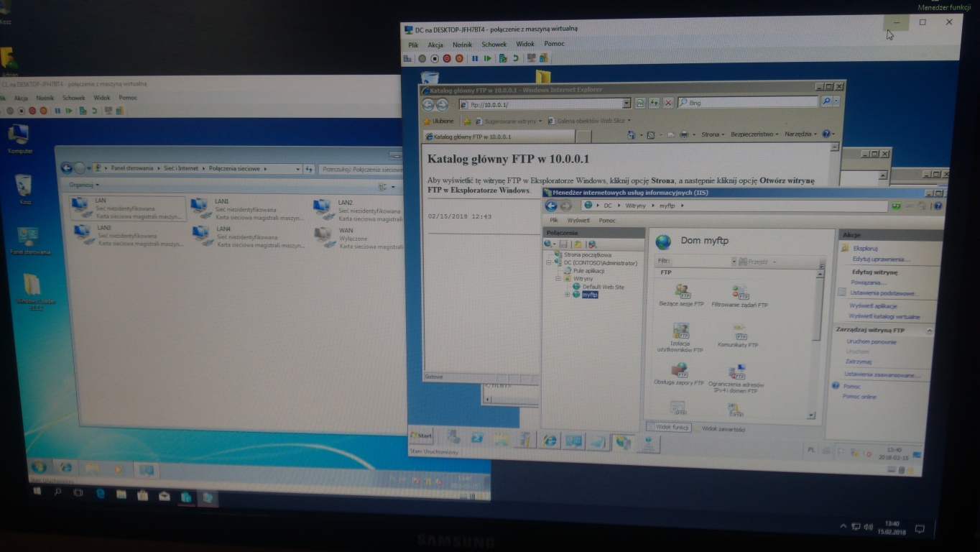This screenshot has height=552, width=980.
Task: Click Windows 7 Start orb in CL VM
Action: (x=39, y=467)
